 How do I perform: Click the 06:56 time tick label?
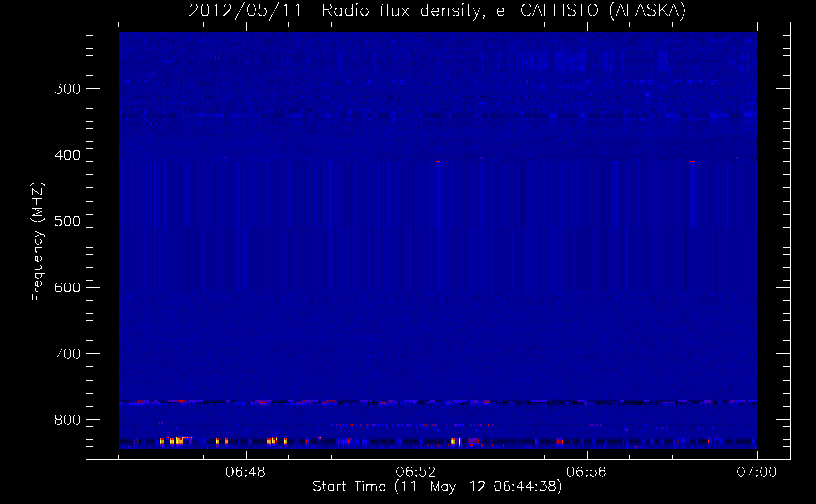587,472
